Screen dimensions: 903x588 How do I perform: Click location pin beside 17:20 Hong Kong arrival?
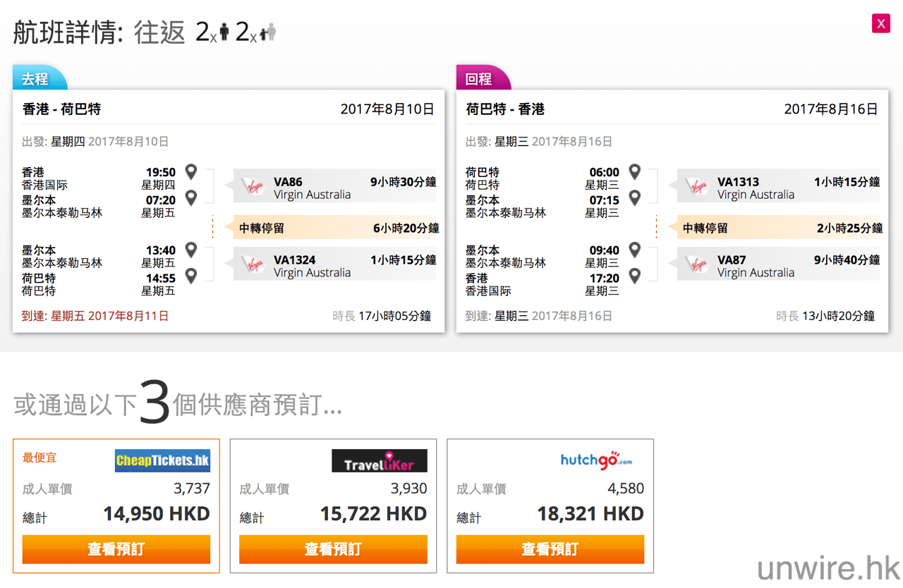[634, 276]
